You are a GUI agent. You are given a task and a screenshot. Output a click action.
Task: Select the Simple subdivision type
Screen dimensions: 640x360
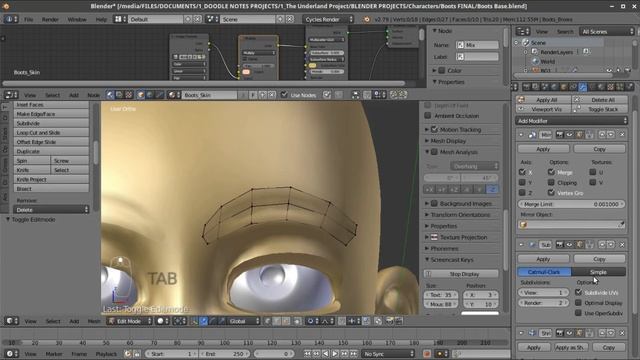[x=598, y=272]
